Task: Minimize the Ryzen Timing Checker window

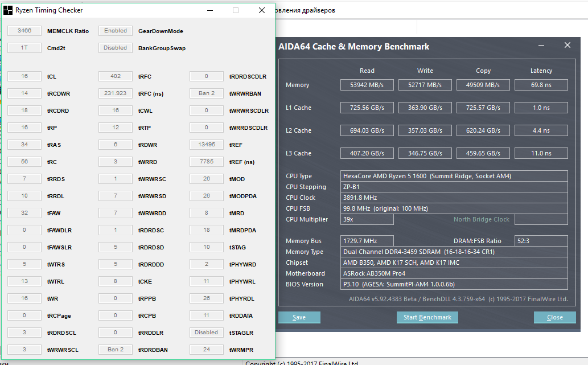Action: pos(210,10)
